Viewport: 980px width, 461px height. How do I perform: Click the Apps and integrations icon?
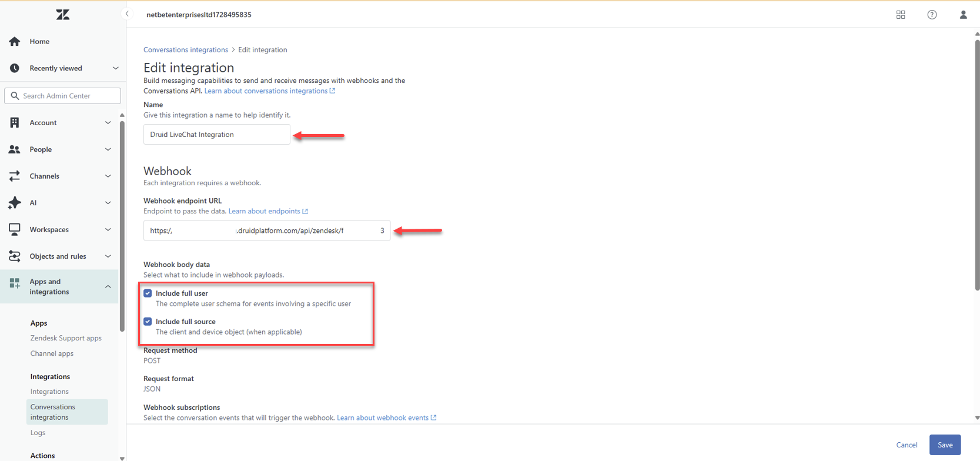pyautogui.click(x=15, y=283)
